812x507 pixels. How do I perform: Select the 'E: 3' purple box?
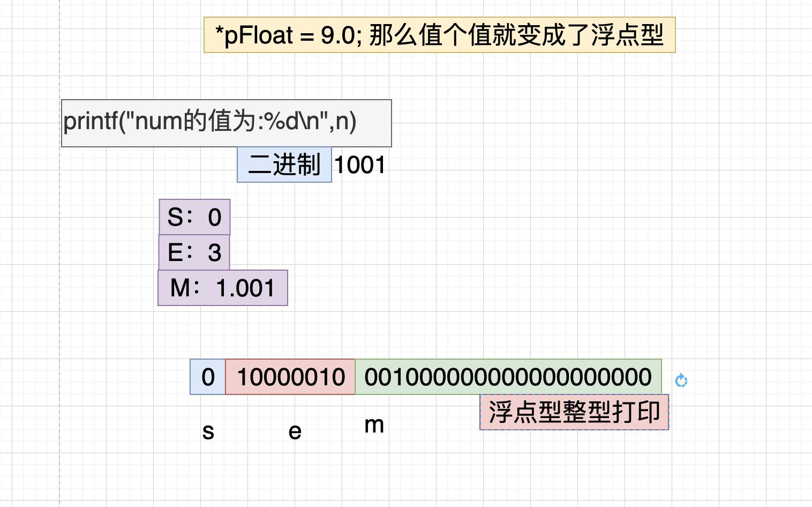194,252
